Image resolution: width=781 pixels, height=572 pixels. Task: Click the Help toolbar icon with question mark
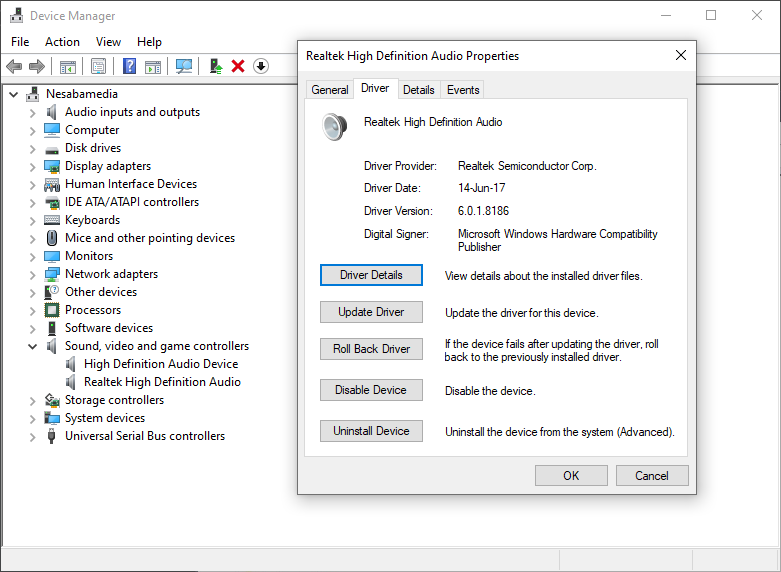[x=129, y=66]
